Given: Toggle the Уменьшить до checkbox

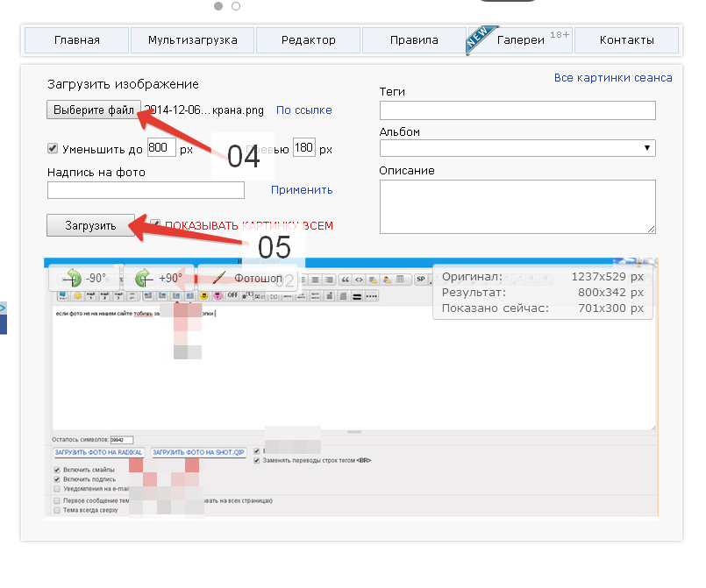Looking at the screenshot, I should tap(53, 148).
